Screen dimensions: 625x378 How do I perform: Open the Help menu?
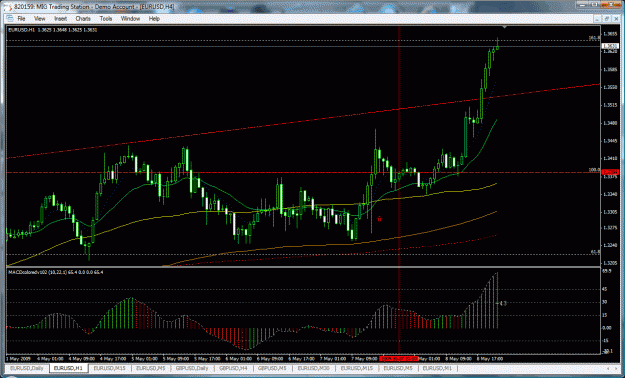[x=154, y=19]
